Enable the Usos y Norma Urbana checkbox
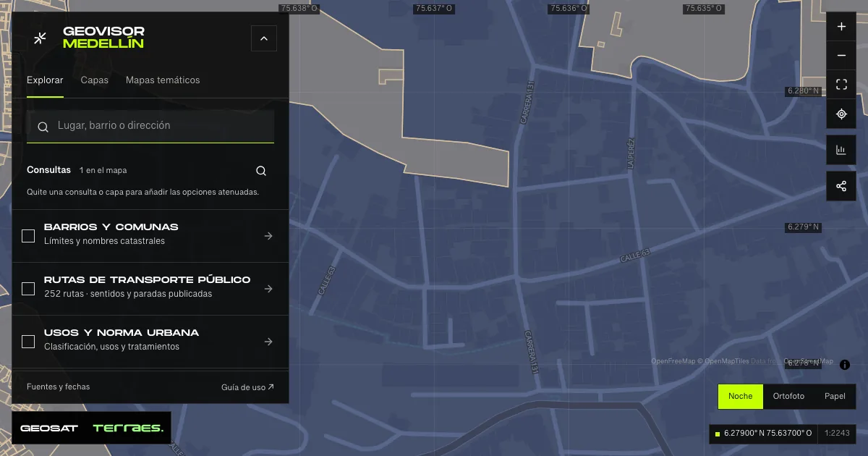 click(x=28, y=342)
